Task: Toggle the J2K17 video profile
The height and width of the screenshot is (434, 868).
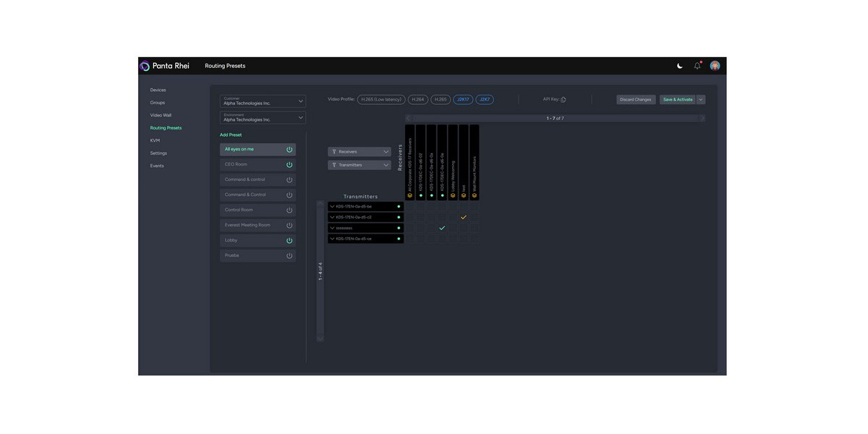Action: point(463,100)
